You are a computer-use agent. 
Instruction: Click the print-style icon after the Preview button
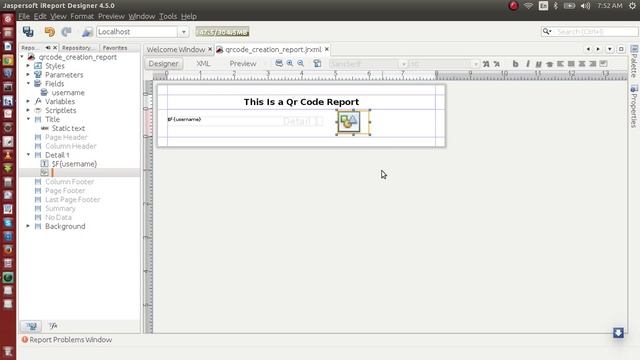coord(279,64)
